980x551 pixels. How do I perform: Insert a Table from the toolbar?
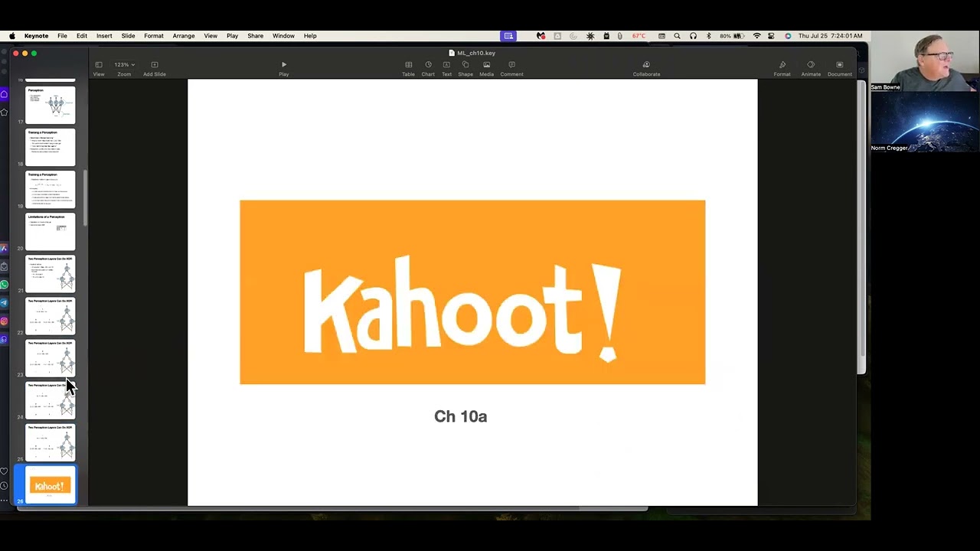click(x=408, y=68)
